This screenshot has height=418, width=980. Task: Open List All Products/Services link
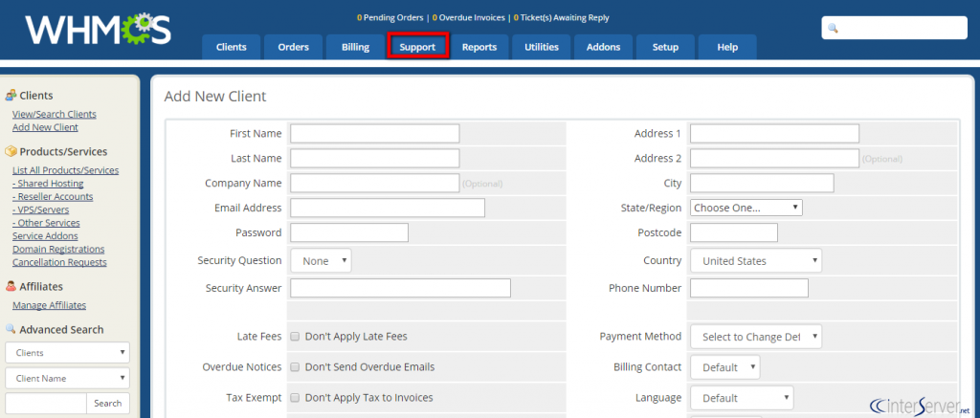tap(66, 170)
